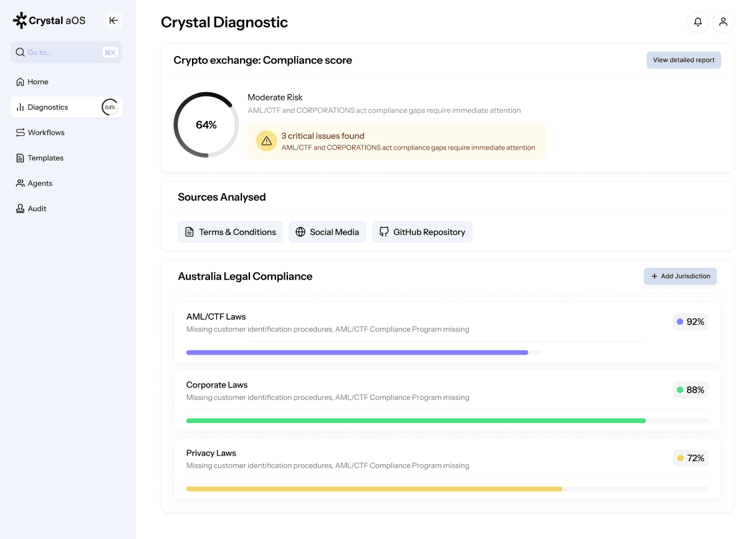Collapse the sidebar with the arrow control

click(x=113, y=20)
